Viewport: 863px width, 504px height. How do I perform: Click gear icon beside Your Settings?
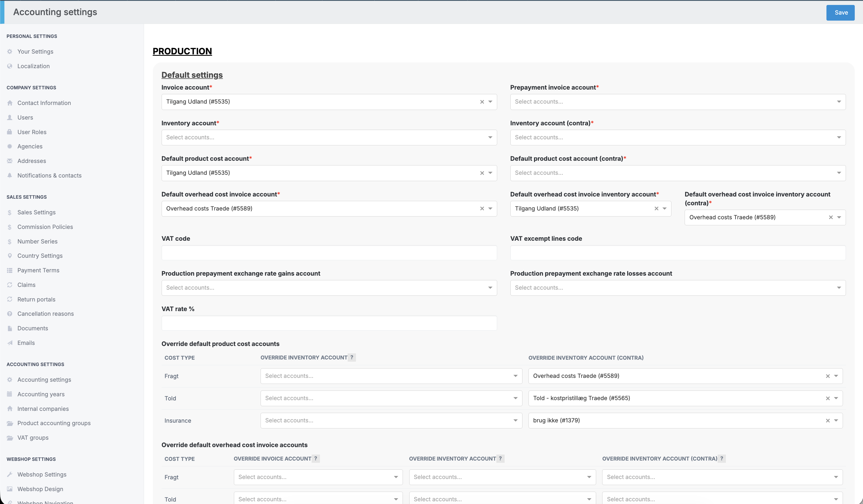10,52
